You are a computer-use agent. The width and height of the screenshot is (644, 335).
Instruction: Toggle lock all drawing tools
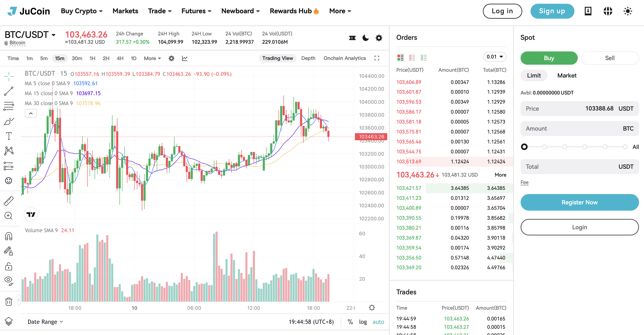pyautogui.click(x=9, y=266)
